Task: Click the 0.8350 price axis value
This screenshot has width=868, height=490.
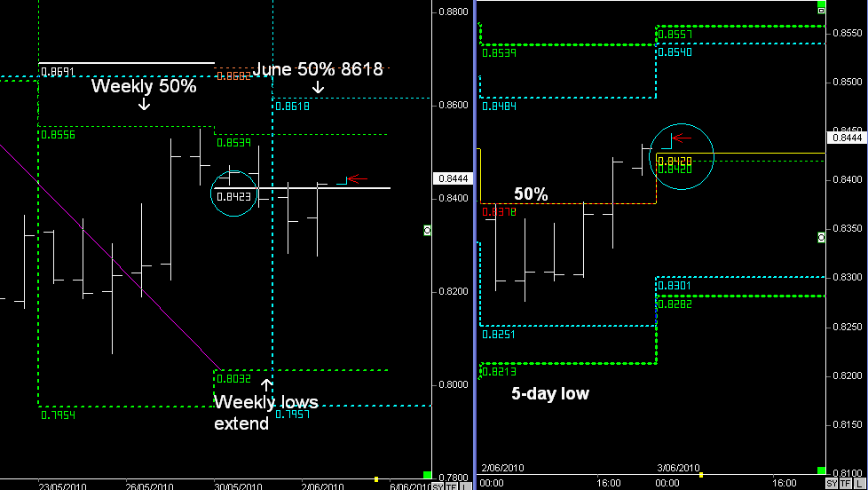Action: coord(848,229)
